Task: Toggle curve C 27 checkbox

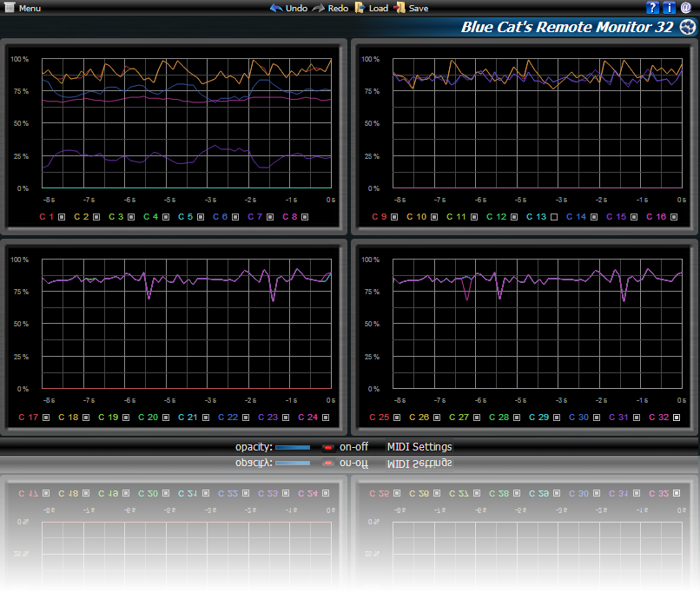Action: 477,418
